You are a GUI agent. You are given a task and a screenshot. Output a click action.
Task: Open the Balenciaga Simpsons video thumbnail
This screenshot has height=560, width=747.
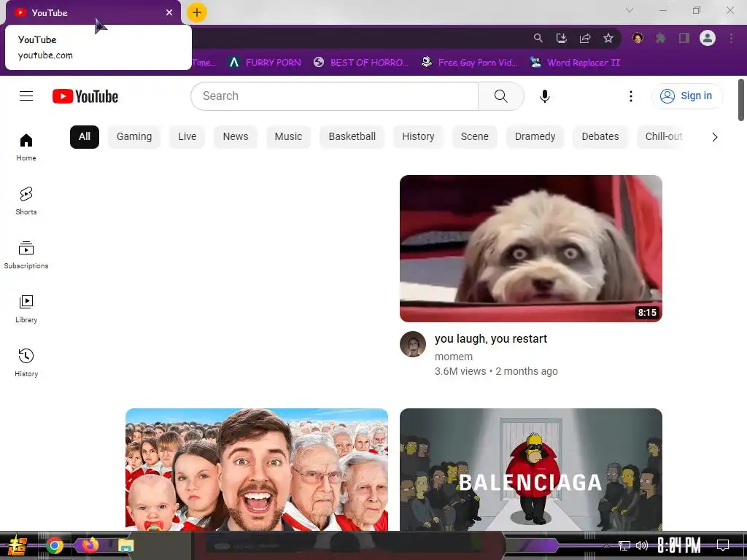pyautogui.click(x=531, y=470)
